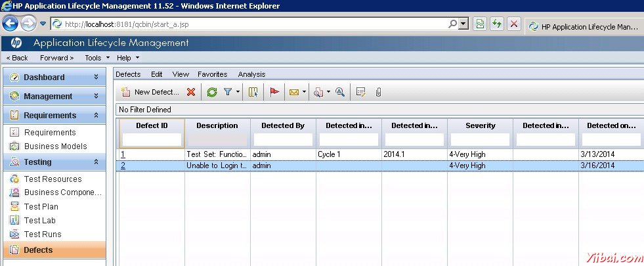Open the Analysis menu
644x266 pixels.
251,74
